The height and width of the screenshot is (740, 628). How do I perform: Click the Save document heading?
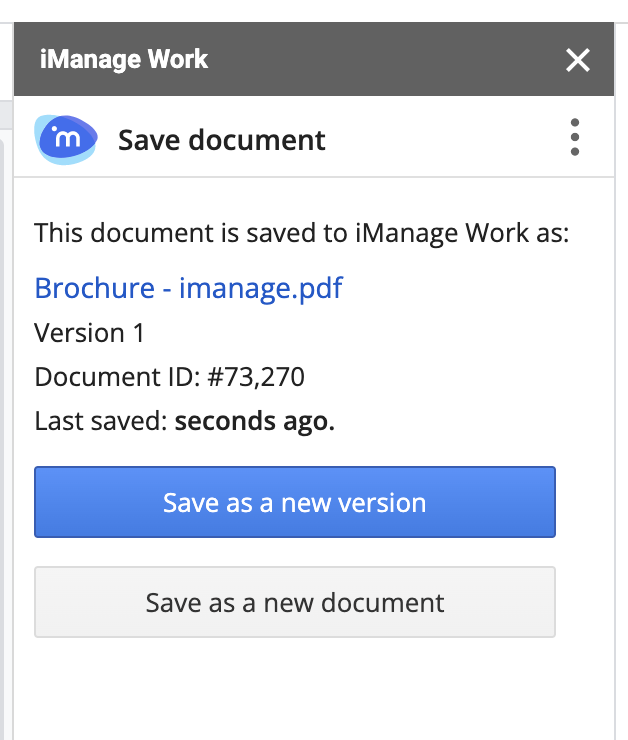tap(222, 140)
